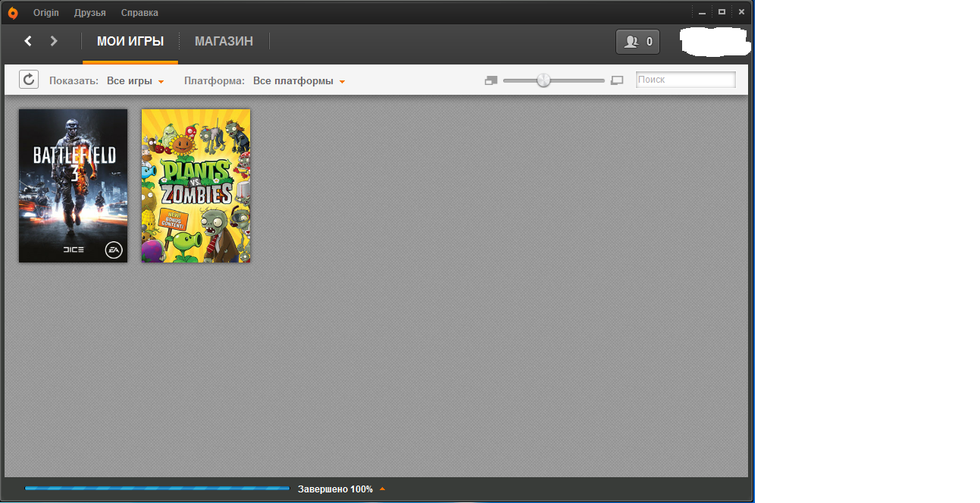This screenshot has height=503, width=980.
Task: Click the Завершено 100% status text
Action: point(335,489)
